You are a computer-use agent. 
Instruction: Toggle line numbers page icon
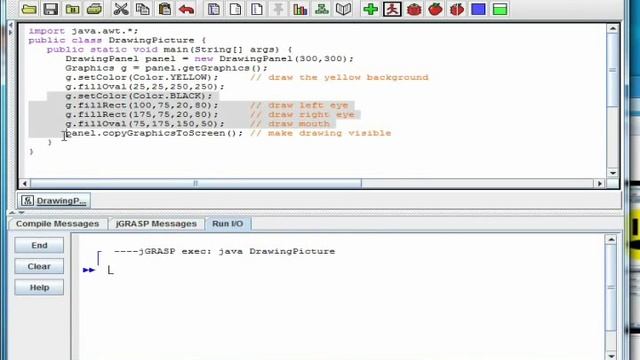(257, 9)
